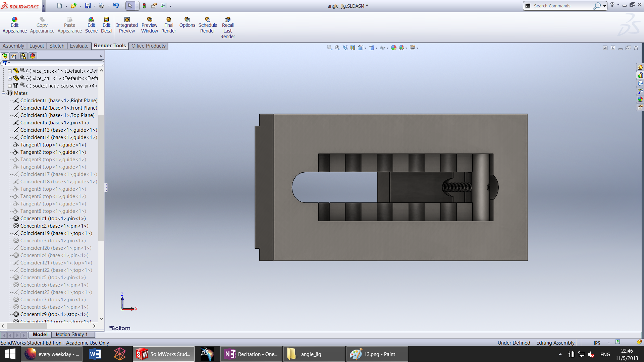Open the Edit Decal tool
Screen dimensions: 644x362
(x=106, y=25)
